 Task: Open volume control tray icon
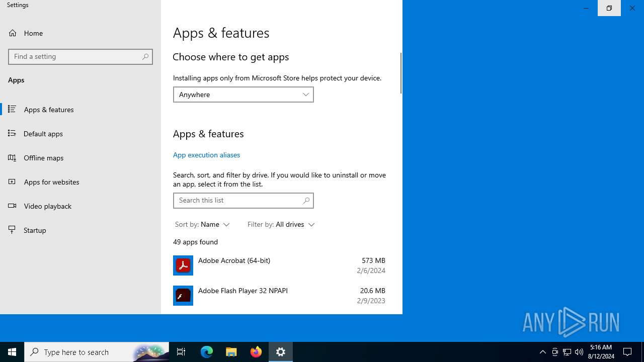pyautogui.click(x=579, y=352)
